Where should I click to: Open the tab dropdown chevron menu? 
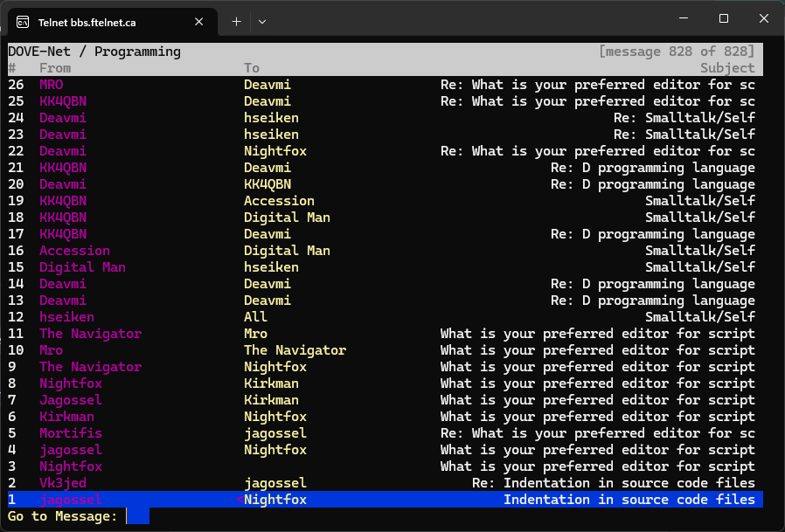(262, 22)
